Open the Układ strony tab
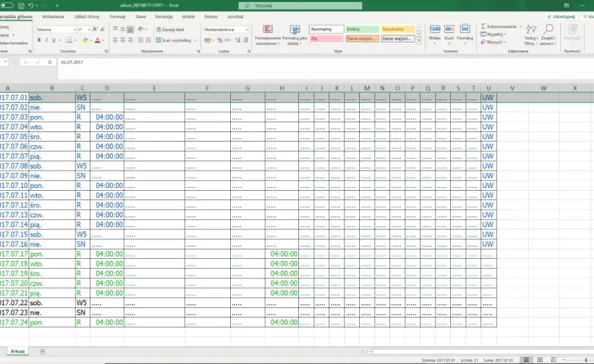 [87, 17]
